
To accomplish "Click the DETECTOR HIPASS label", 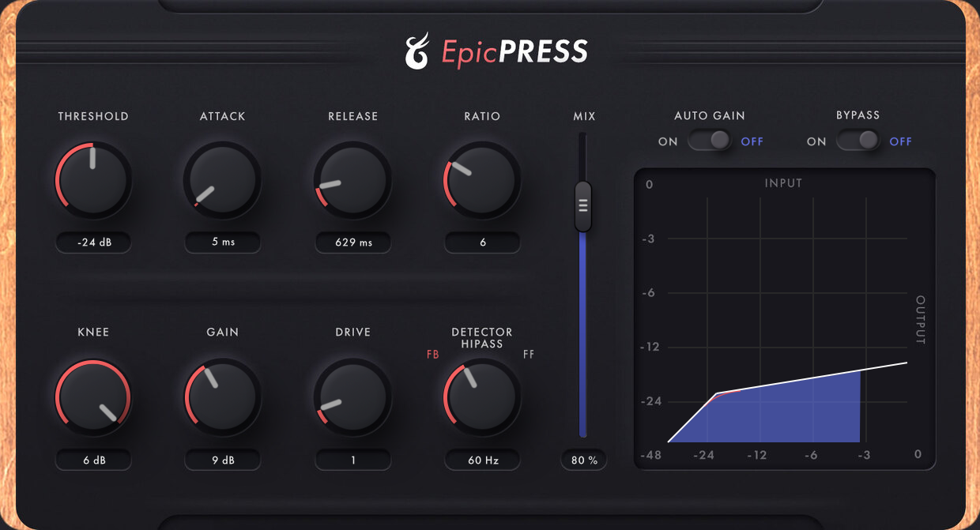I will point(482,338).
